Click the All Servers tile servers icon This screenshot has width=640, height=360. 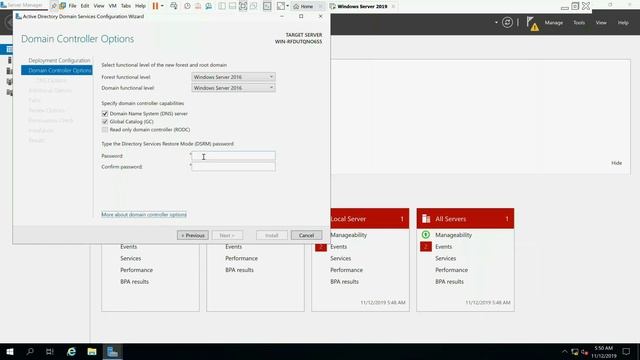[x=426, y=219]
